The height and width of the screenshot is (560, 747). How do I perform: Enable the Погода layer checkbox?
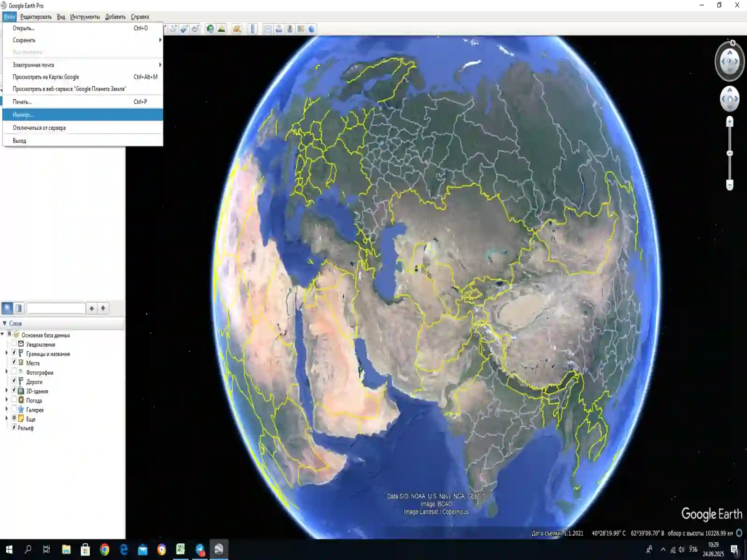pyautogui.click(x=14, y=399)
